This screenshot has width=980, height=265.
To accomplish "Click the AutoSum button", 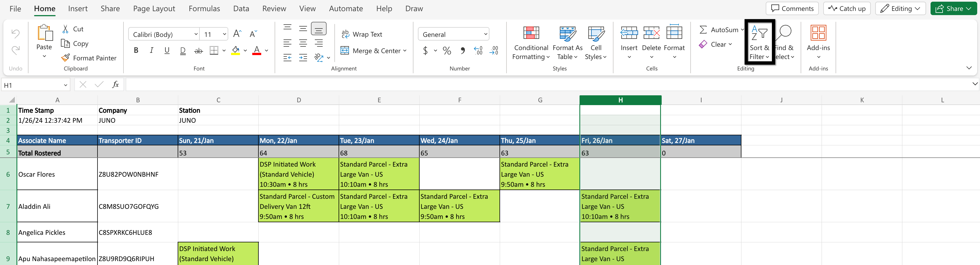I will coord(719,30).
